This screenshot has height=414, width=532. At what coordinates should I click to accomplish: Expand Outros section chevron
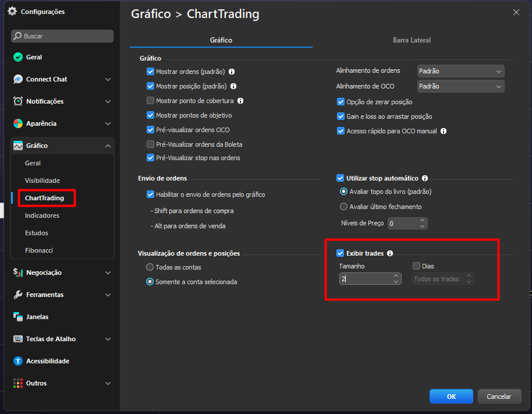(108, 384)
